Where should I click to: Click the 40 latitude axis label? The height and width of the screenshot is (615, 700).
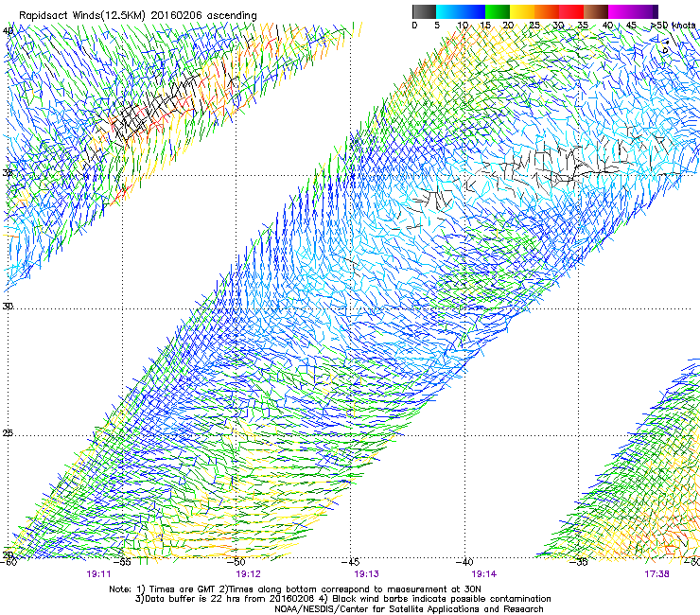(8, 30)
